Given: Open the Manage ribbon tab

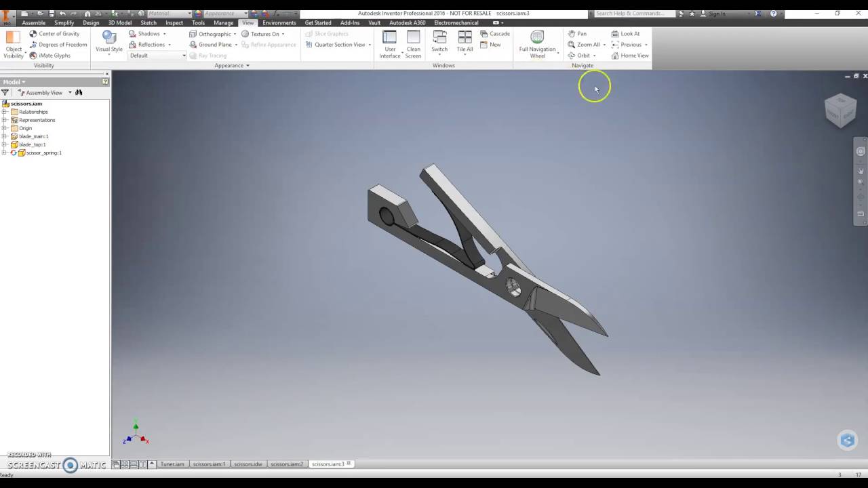Looking at the screenshot, I should [x=224, y=23].
